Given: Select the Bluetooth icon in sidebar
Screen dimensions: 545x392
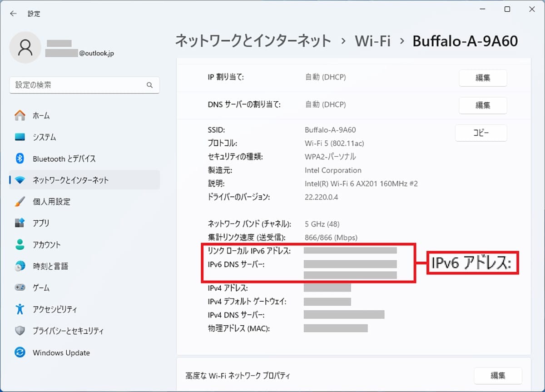Looking at the screenshot, I should [x=20, y=159].
